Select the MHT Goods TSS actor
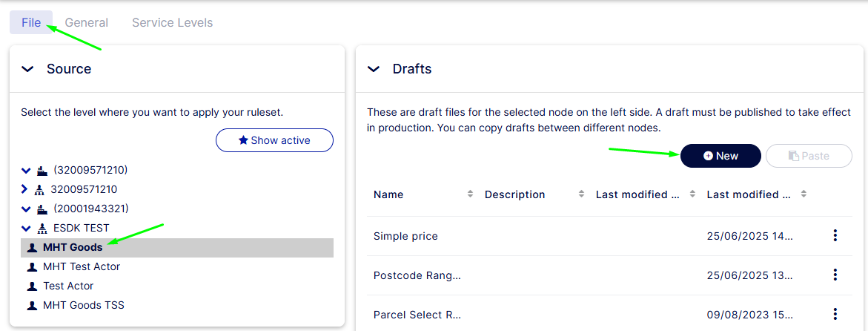The width and height of the screenshot is (868, 331). click(83, 305)
